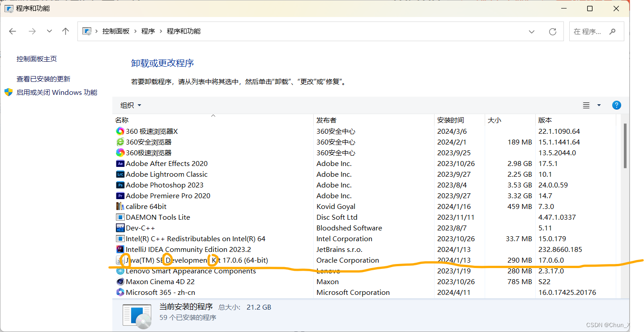Expand the address bar history dropdown
The height and width of the screenshot is (332, 644).
click(x=532, y=32)
